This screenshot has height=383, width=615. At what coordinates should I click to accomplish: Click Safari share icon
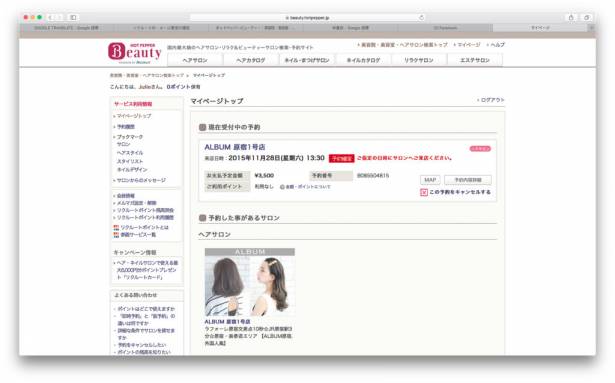click(x=571, y=17)
